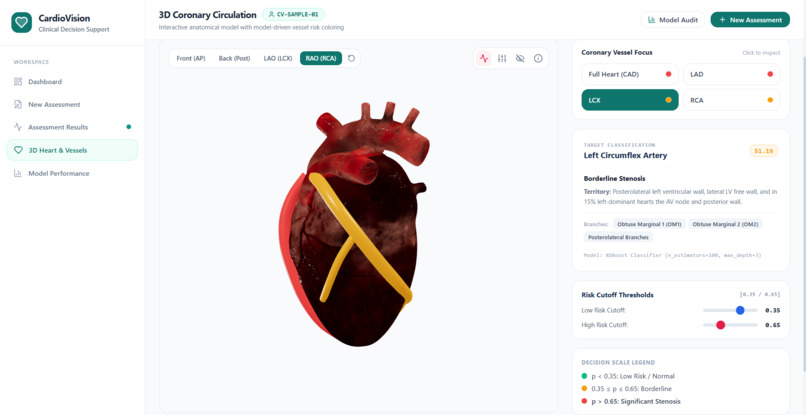Click the CV-SAMPLE-01 patient badge
Viewport: 806px width, 415px height.
point(293,14)
